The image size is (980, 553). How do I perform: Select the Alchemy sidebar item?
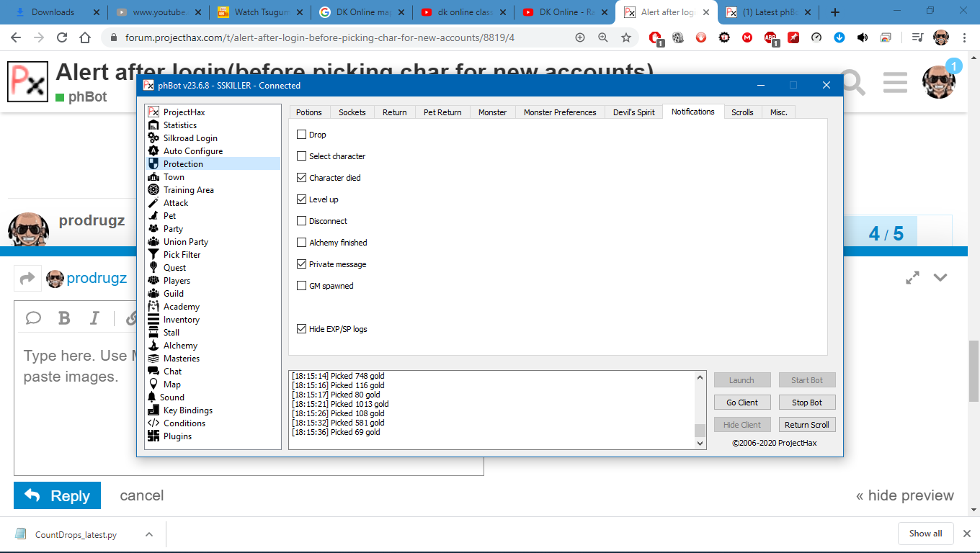(x=180, y=346)
